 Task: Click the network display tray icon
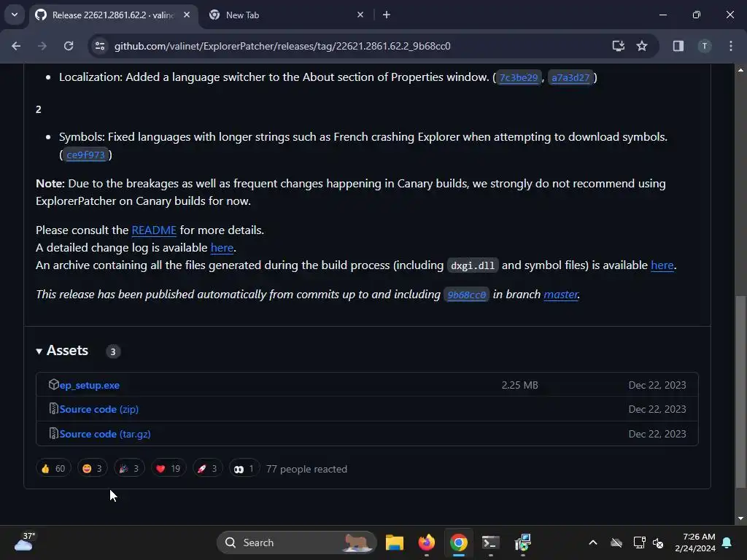tap(639, 542)
